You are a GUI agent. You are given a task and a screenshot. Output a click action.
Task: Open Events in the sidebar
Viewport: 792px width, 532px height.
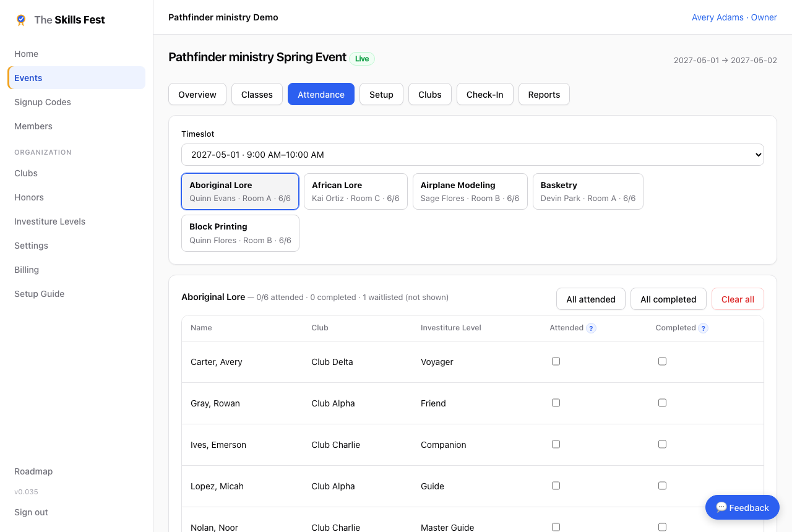click(77, 78)
